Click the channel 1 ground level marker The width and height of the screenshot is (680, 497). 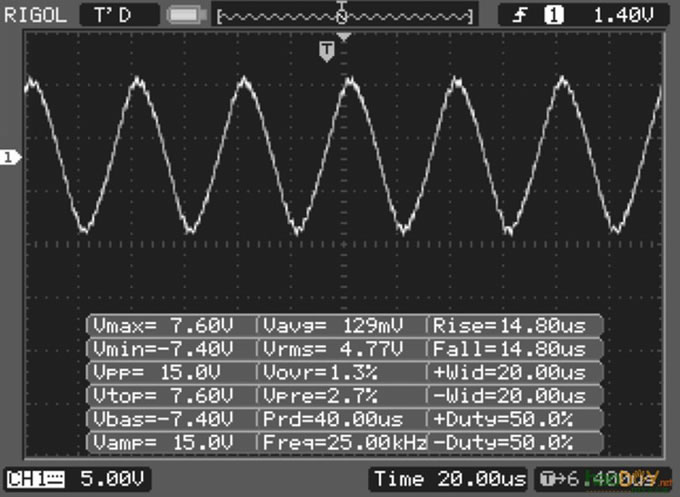(11, 157)
